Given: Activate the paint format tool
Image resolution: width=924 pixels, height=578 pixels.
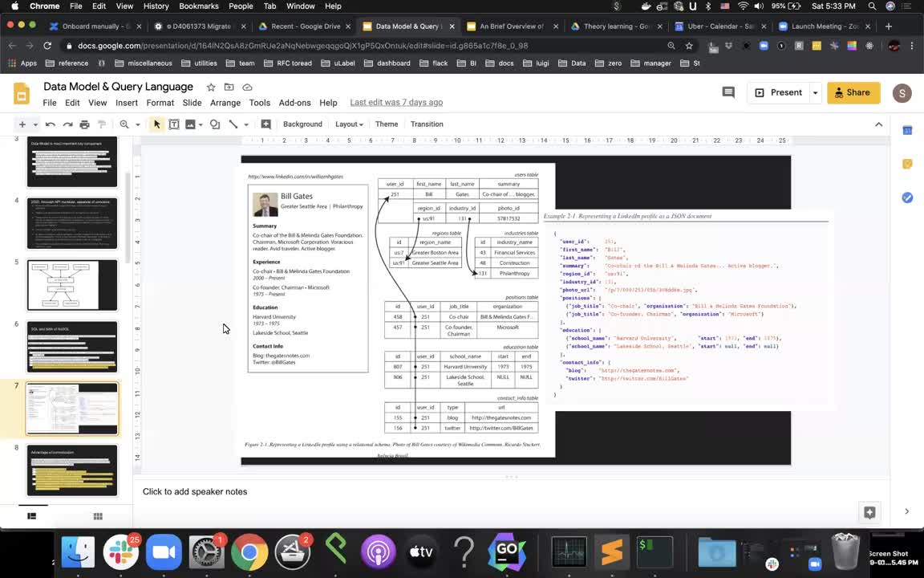Looking at the screenshot, I should [101, 124].
